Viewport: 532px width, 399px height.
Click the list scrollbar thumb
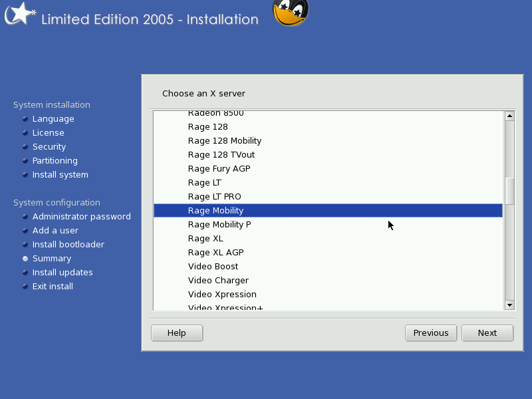coord(509,191)
